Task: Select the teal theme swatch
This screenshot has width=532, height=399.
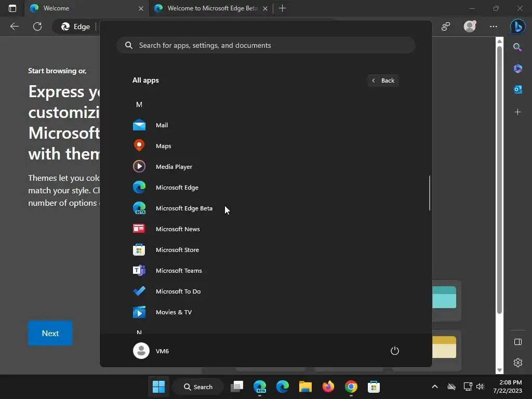Action: [444, 297]
